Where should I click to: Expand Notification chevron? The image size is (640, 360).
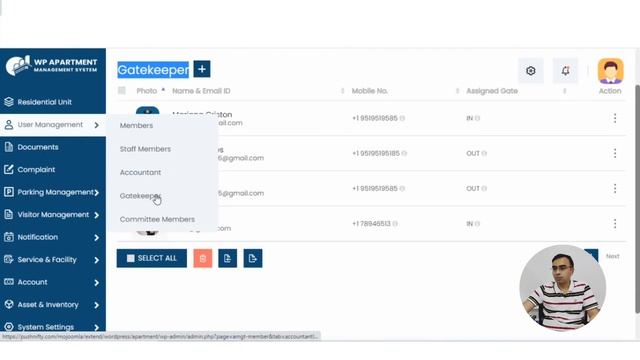click(96, 237)
